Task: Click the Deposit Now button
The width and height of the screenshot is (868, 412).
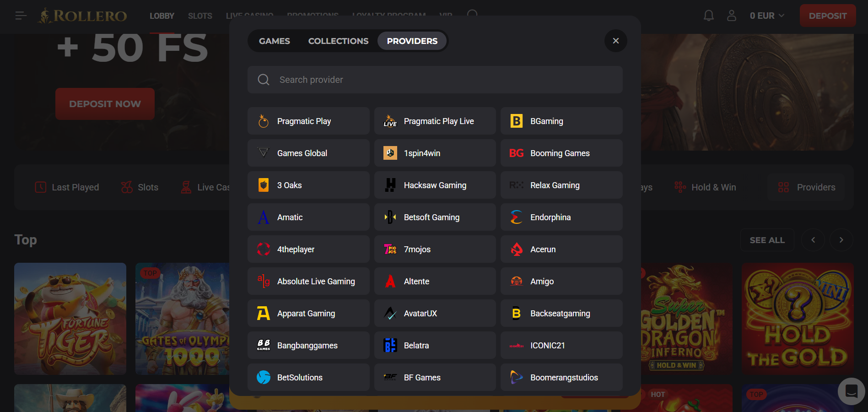Action: pyautogui.click(x=105, y=104)
